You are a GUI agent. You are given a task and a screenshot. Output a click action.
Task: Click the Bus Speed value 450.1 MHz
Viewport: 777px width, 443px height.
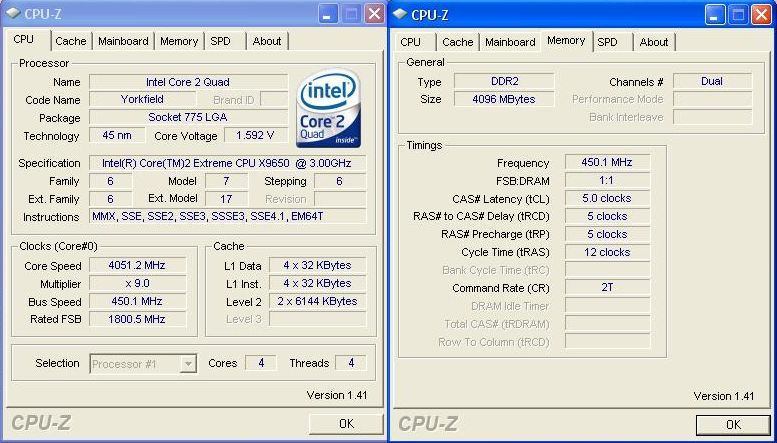pyautogui.click(x=137, y=301)
